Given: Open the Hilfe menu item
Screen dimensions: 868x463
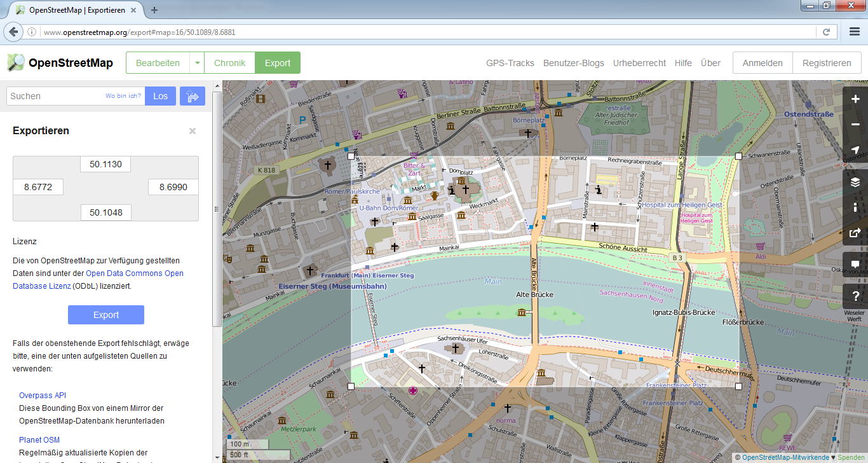Looking at the screenshot, I should [x=683, y=63].
